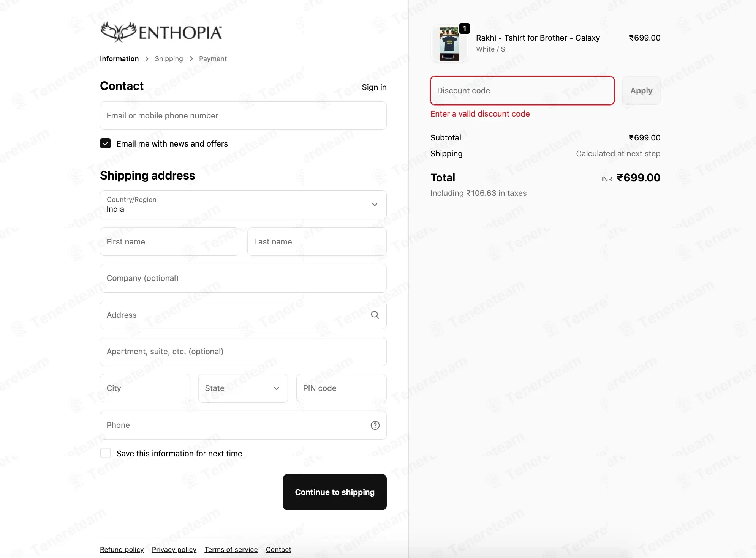Uncheck Email me with news and offers

(105, 143)
